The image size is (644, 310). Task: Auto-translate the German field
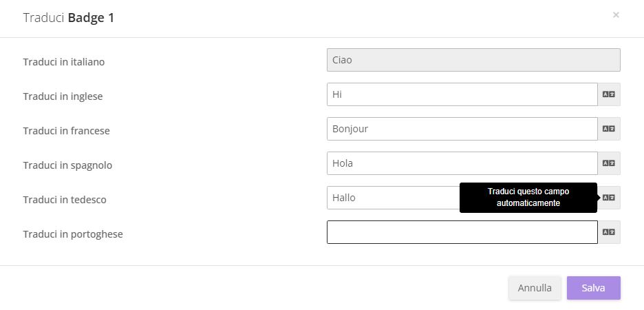point(609,198)
